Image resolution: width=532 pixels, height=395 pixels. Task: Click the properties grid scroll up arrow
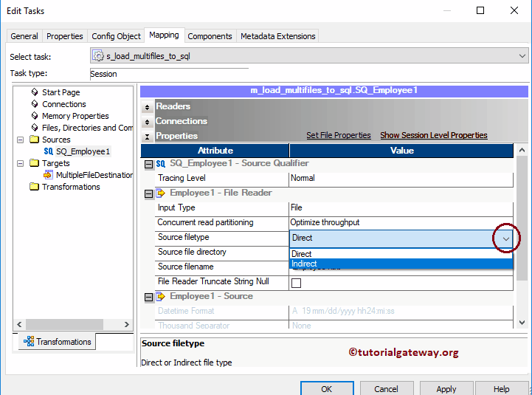point(522,150)
